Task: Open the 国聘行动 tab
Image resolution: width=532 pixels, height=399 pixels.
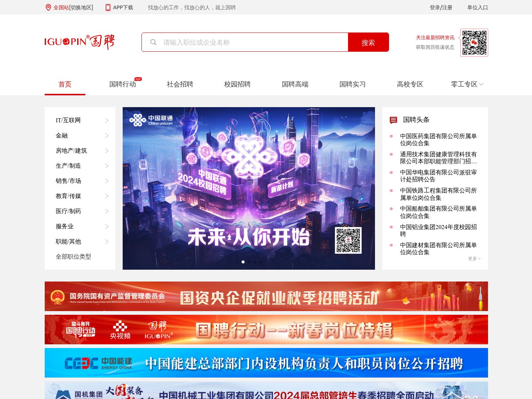Action: tap(123, 84)
